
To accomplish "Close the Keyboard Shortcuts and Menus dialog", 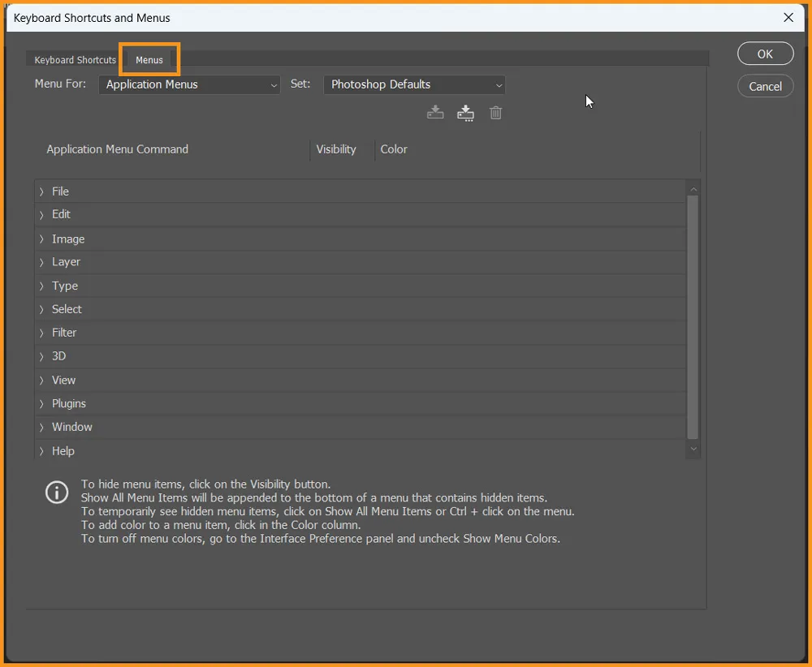I will (x=788, y=17).
